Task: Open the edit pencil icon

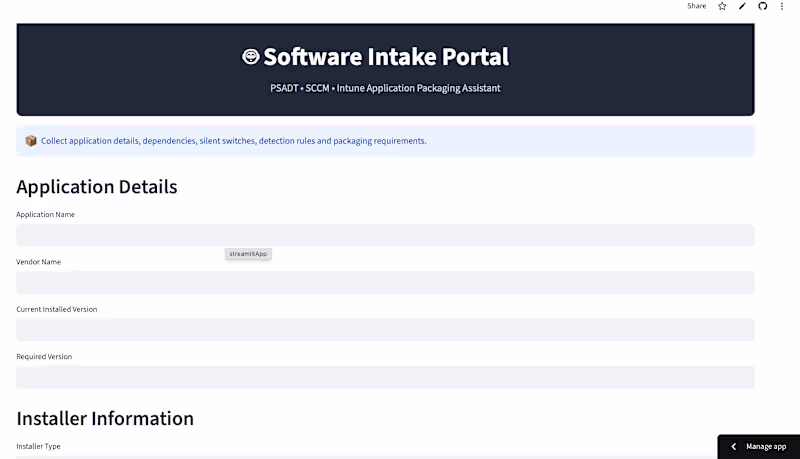Action: (742, 6)
